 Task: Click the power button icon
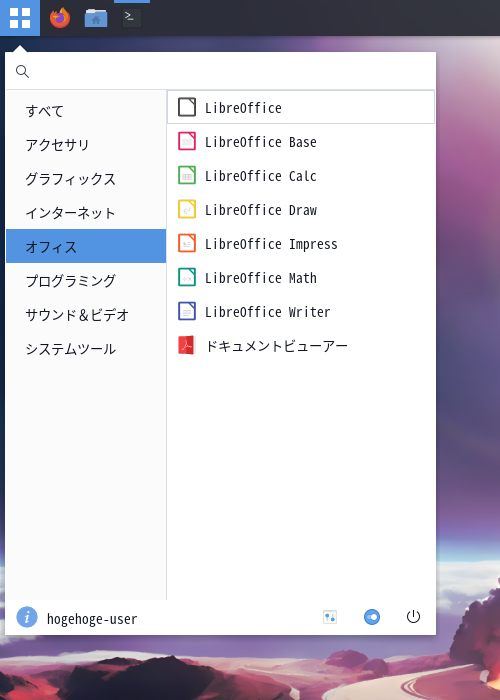[x=413, y=617]
